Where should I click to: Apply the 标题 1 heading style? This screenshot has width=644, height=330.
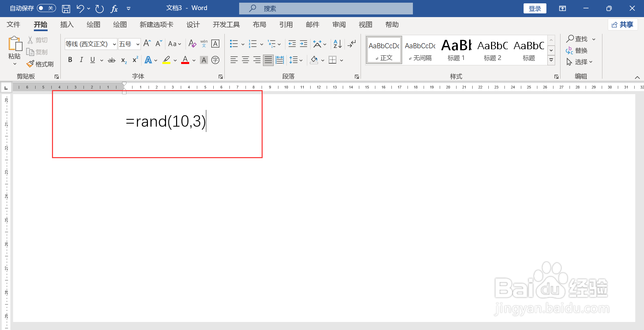[456, 50]
